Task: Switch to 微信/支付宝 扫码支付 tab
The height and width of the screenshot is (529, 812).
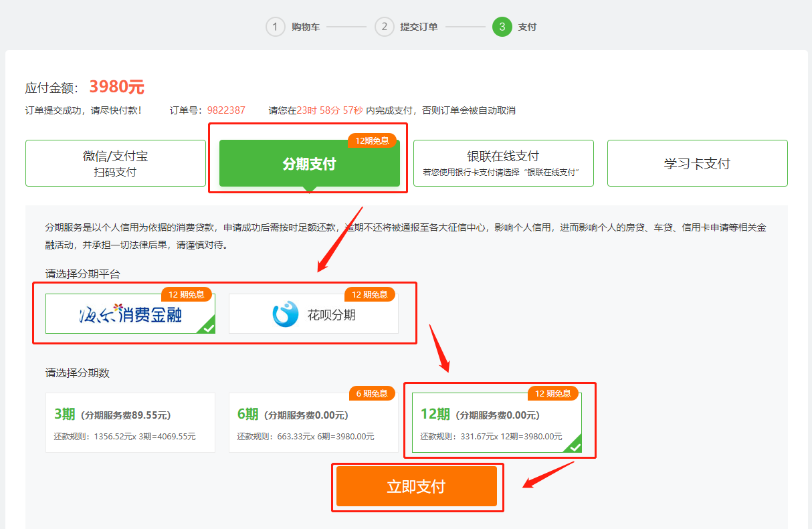Action: pos(115,163)
